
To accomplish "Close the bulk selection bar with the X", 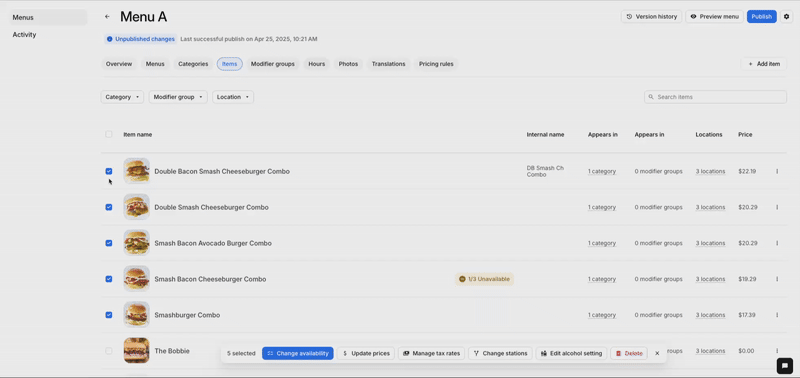I will click(x=657, y=353).
